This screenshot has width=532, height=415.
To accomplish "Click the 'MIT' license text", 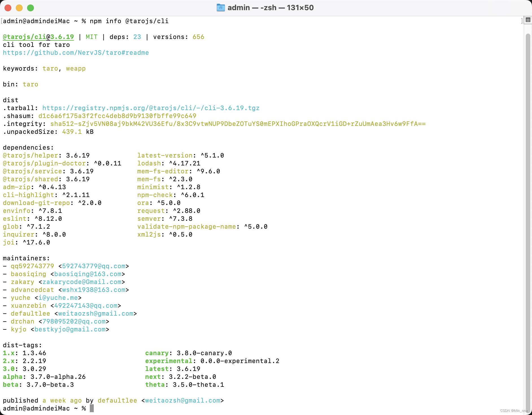I will pos(91,37).
